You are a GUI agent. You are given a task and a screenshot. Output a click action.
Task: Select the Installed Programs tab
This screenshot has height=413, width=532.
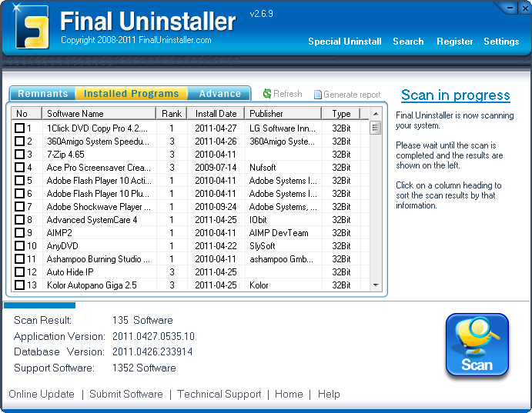point(132,94)
